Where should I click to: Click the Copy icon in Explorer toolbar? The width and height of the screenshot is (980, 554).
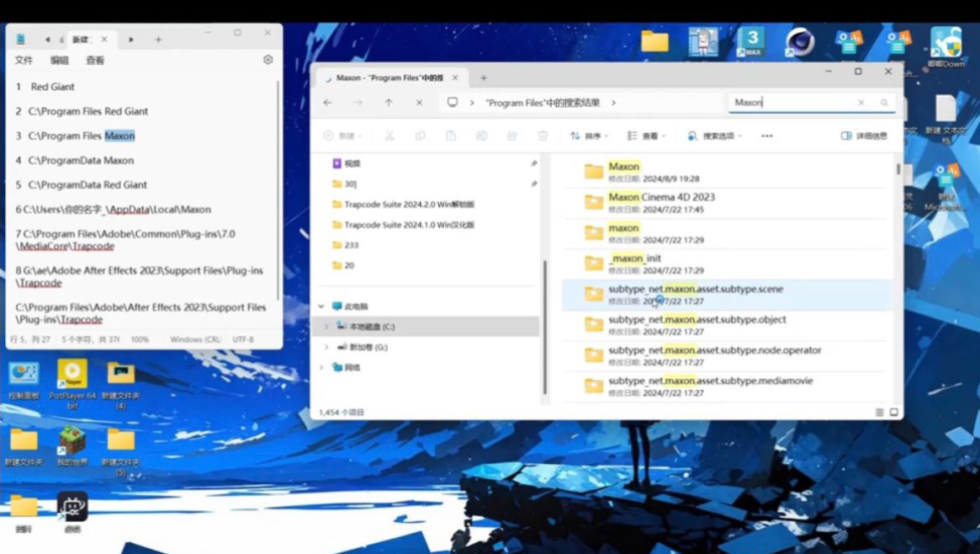420,136
